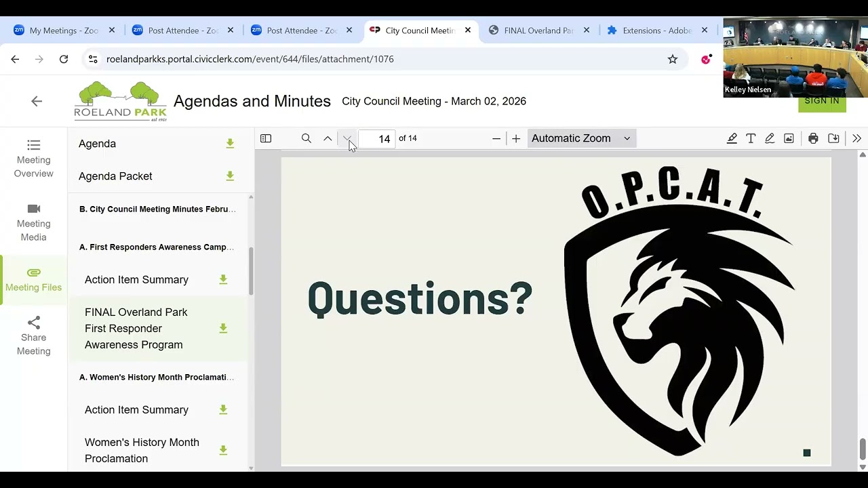View site information icon in address bar

pyautogui.click(x=94, y=59)
